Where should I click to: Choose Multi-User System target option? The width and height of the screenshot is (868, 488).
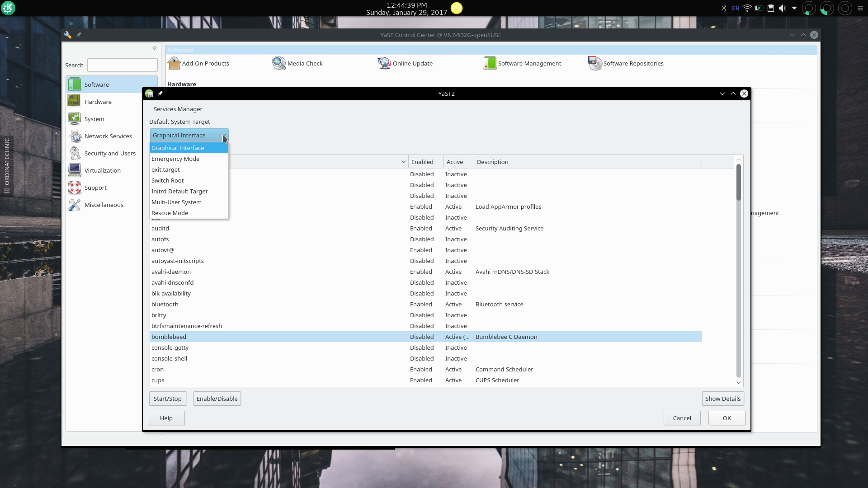pos(189,202)
